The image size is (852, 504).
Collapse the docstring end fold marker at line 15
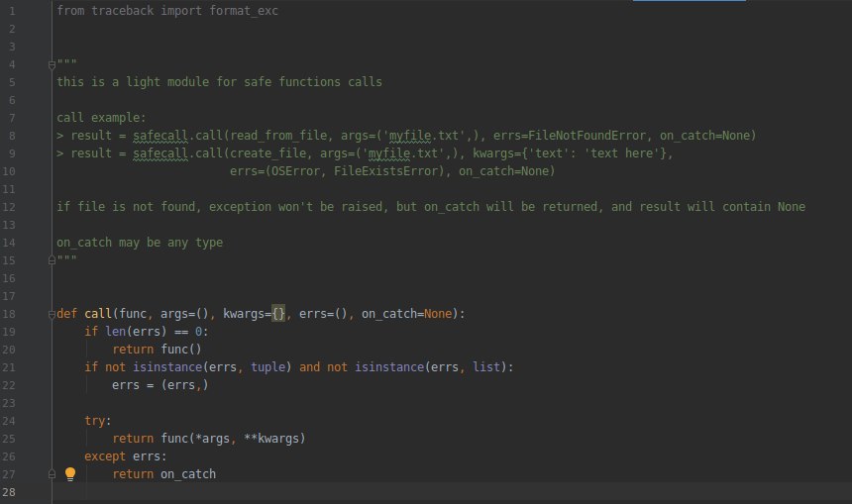[x=52, y=260]
